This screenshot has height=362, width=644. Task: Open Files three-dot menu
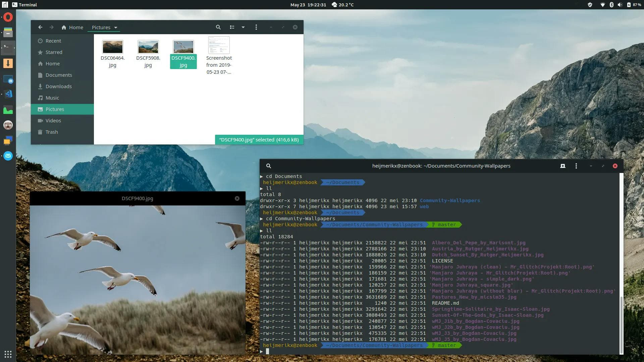(x=256, y=27)
